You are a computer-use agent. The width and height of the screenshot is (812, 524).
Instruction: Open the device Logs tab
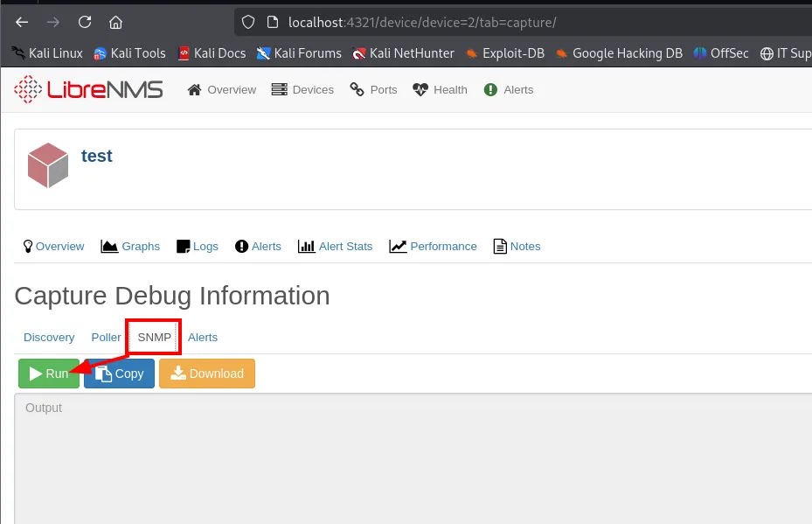(198, 246)
